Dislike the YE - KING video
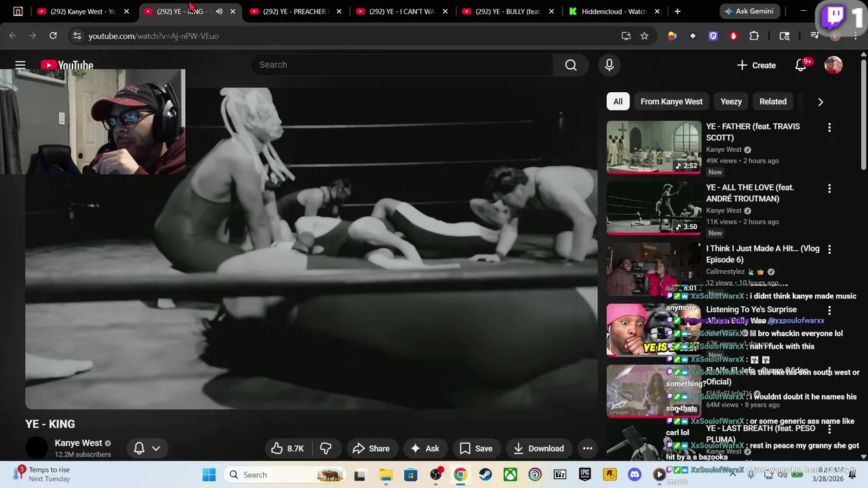The width and height of the screenshot is (868, 488). click(x=325, y=448)
